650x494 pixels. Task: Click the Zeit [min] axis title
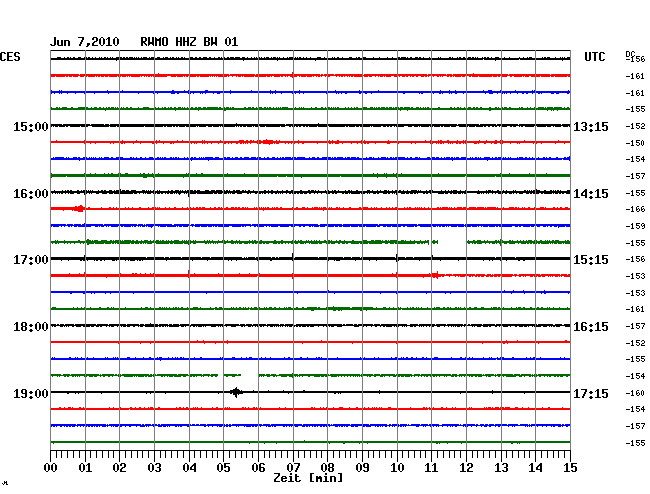pos(308,478)
